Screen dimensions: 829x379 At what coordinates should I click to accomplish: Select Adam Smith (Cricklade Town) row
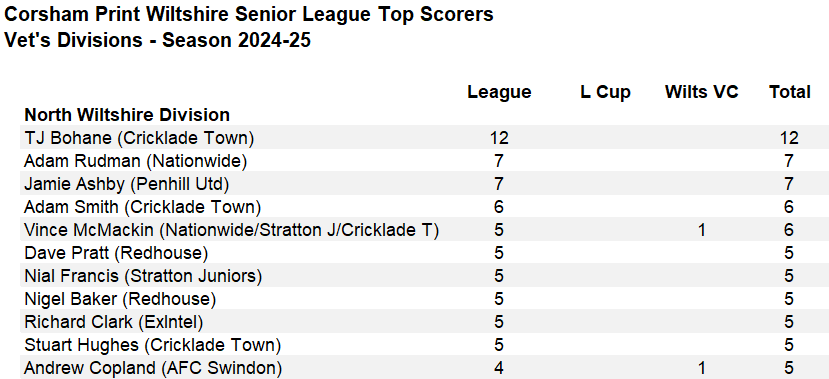[418, 207]
